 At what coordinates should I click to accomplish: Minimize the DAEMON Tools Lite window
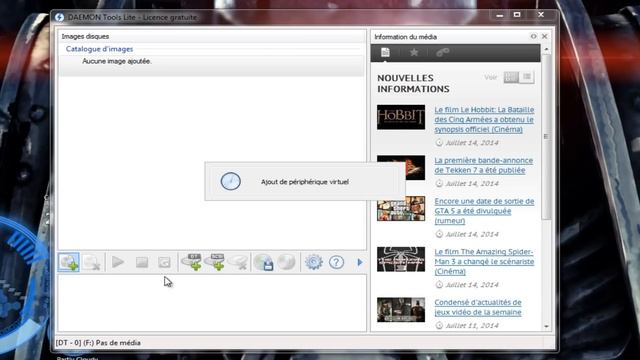pos(500,15)
